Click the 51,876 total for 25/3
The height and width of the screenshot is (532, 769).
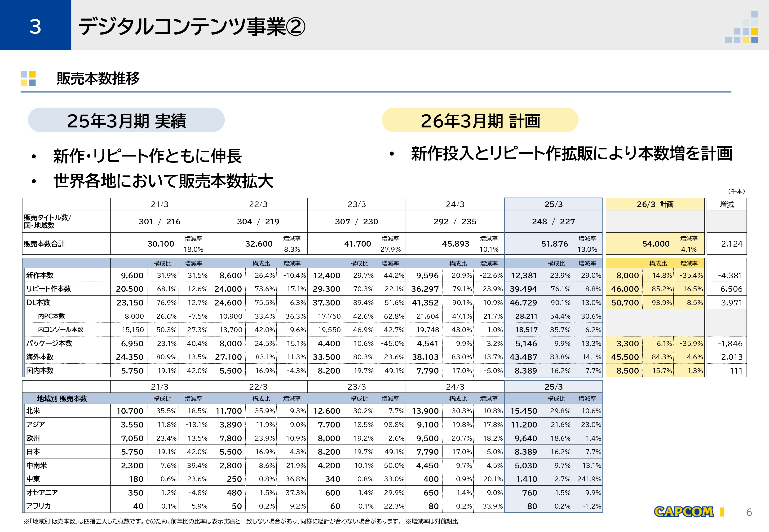554,244
